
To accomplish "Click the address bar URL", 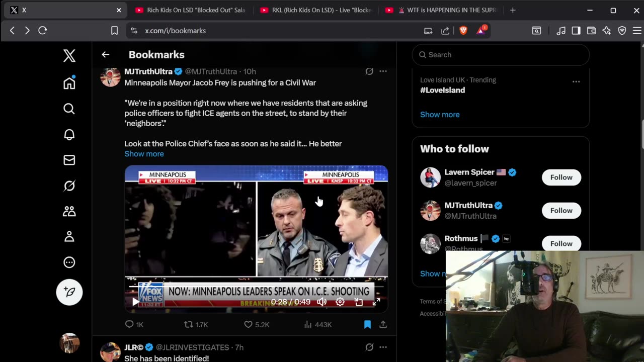I will 175,31.
